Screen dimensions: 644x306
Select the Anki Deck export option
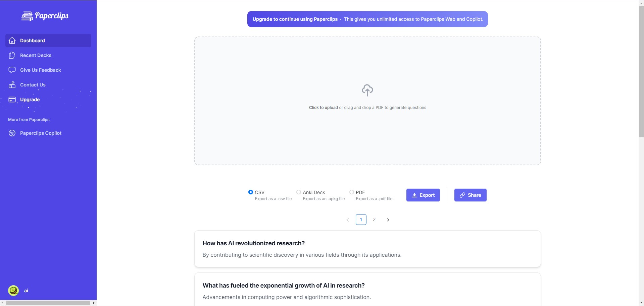(x=299, y=192)
